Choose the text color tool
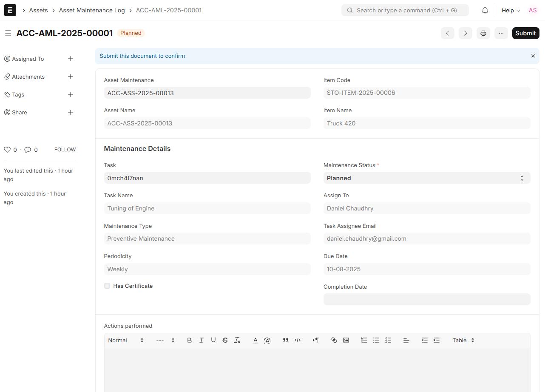545x392 pixels. pos(255,340)
